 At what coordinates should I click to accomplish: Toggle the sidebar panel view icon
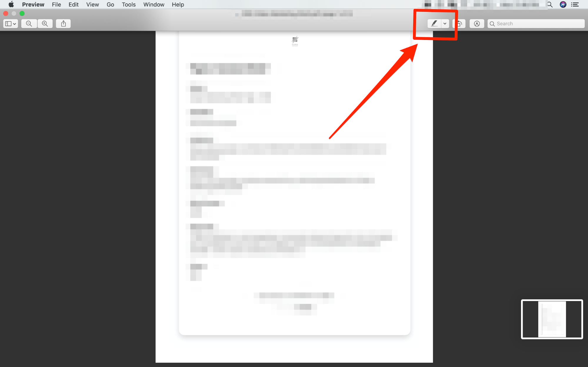(x=10, y=23)
